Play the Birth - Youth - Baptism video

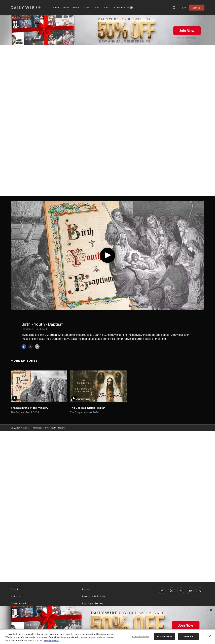pos(107,255)
